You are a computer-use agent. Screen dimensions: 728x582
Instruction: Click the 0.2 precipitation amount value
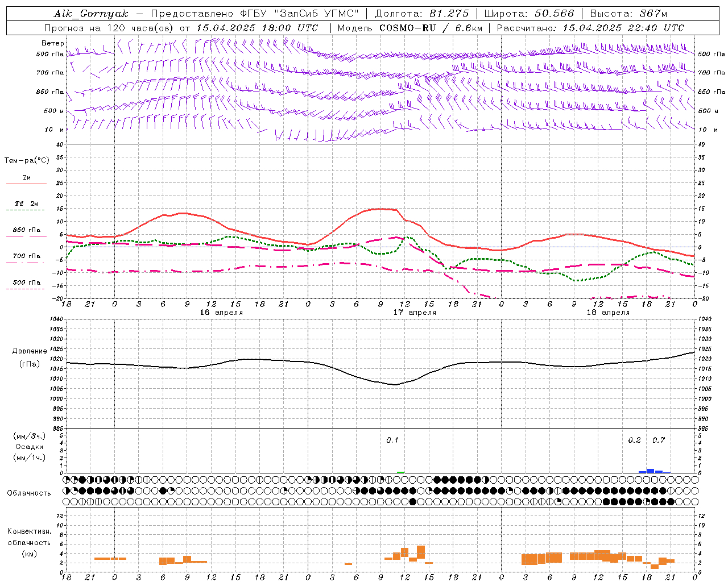(x=634, y=440)
